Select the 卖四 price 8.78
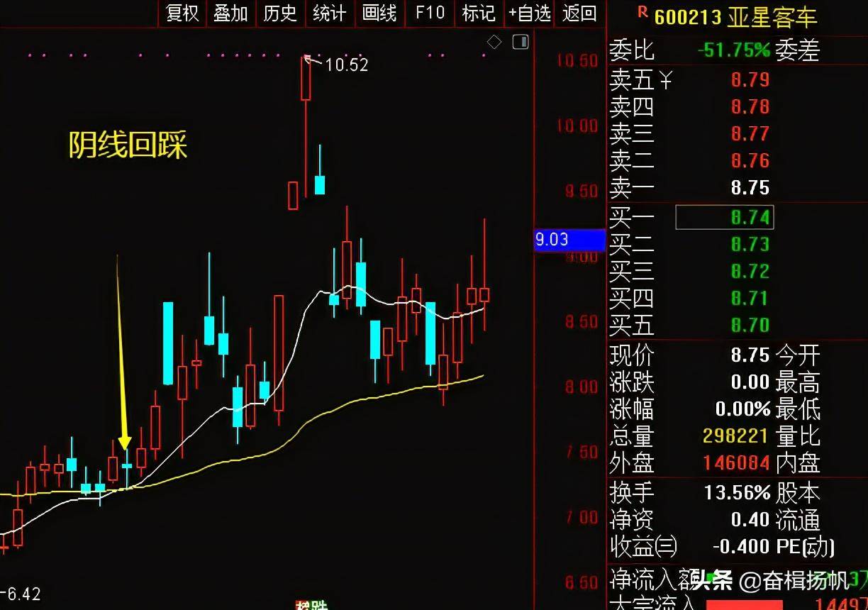Viewport: 868px width, 610px height. point(750,106)
